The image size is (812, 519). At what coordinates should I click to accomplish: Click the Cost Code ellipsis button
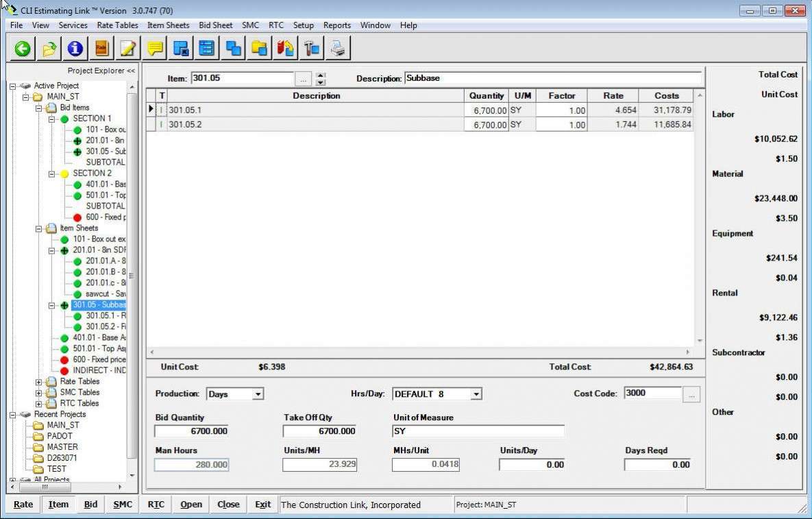tap(691, 394)
